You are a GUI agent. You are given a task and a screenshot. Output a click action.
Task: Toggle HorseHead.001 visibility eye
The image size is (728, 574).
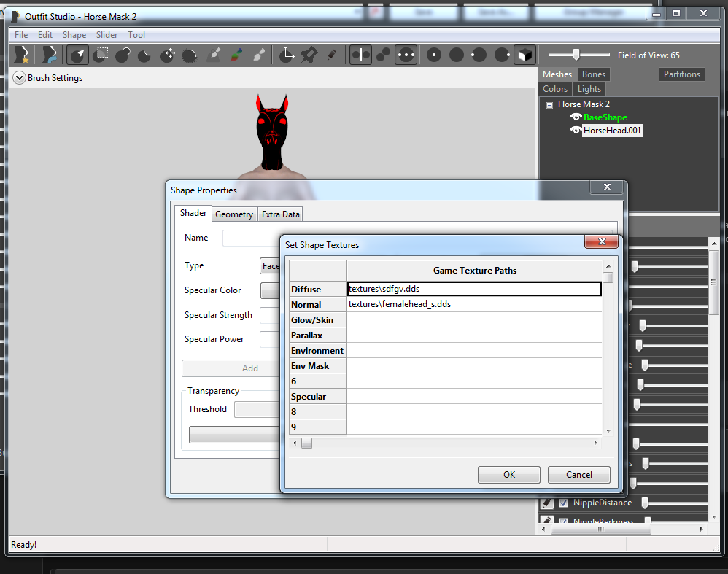click(x=576, y=130)
